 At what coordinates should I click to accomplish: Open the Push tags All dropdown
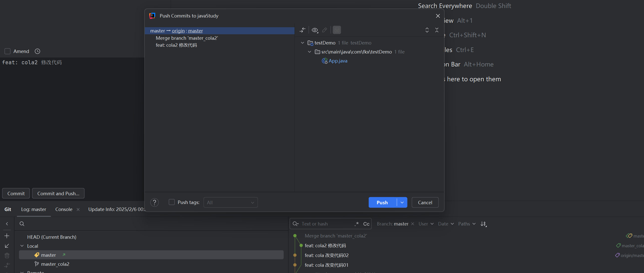[230, 202]
